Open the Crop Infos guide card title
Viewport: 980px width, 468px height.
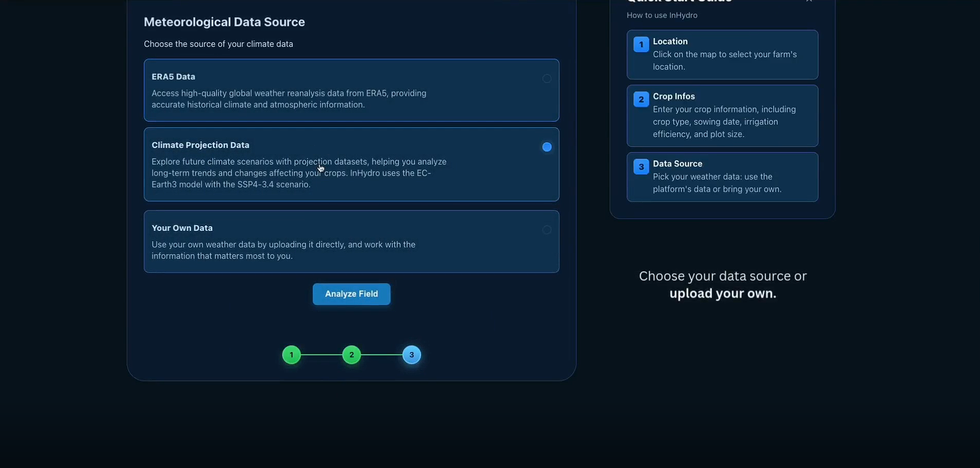pos(673,96)
